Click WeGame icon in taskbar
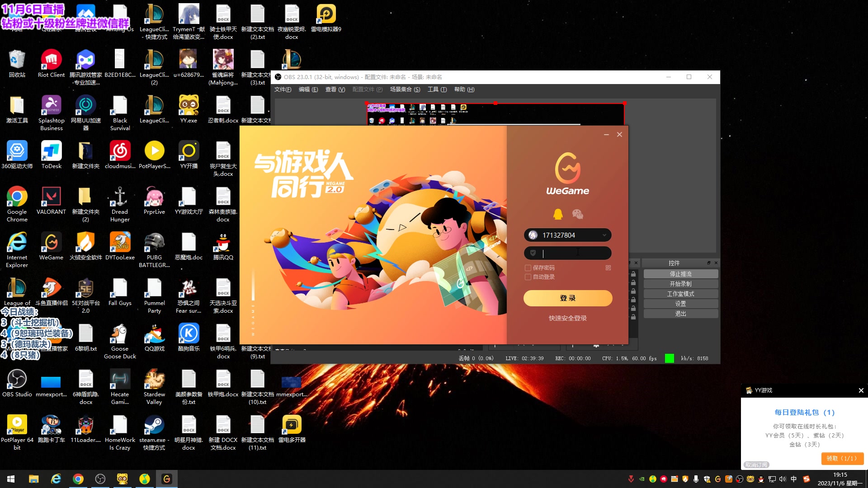The height and width of the screenshot is (488, 868). [x=166, y=479]
